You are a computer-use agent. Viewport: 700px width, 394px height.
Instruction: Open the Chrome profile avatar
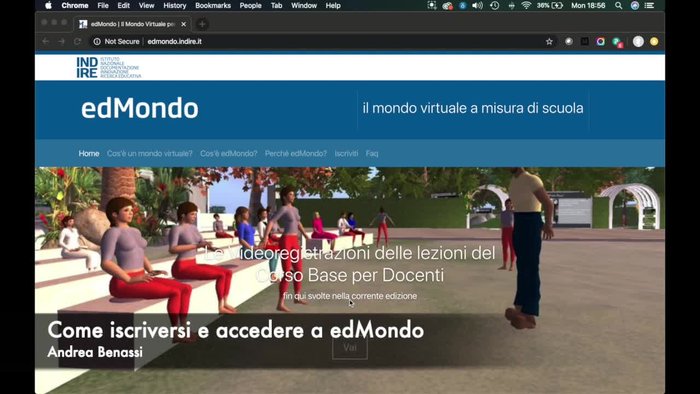638,41
